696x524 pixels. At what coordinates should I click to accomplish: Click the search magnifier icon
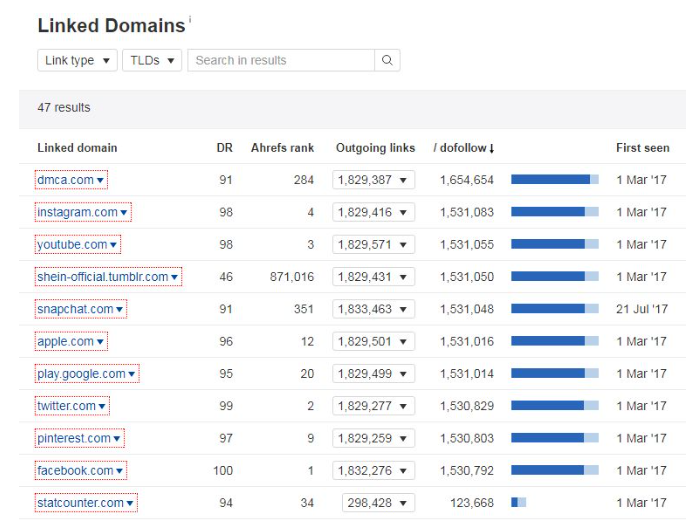pyautogui.click(x=388, y=60)
